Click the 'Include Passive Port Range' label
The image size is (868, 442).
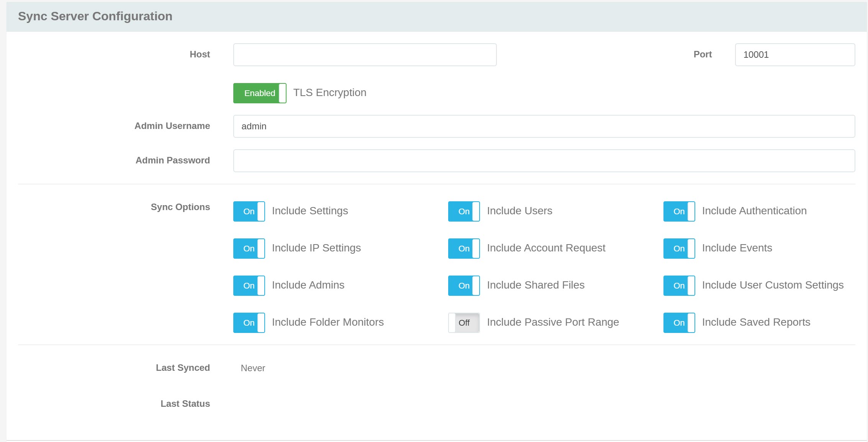coord(553,322)
